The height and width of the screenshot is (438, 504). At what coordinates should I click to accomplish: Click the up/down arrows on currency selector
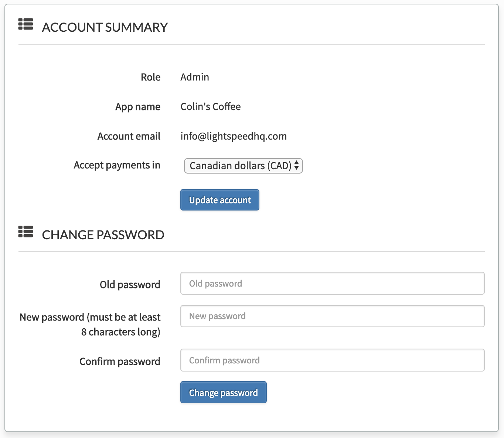297,166
